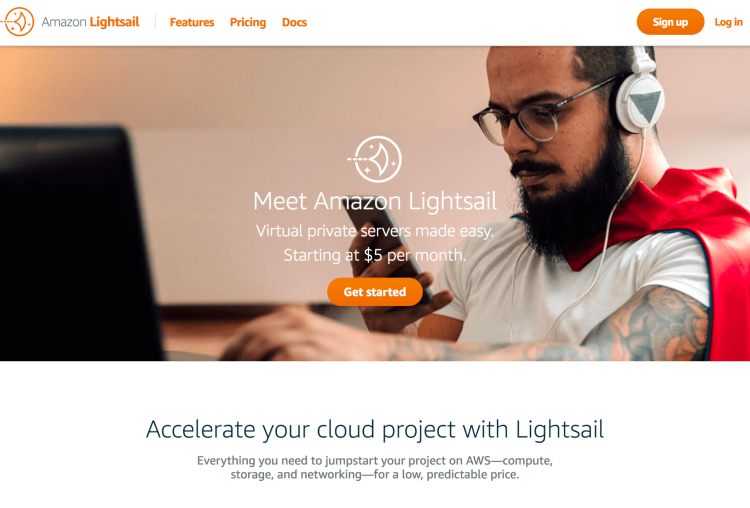Click the orange Sign up button

[x=670, y=22]
